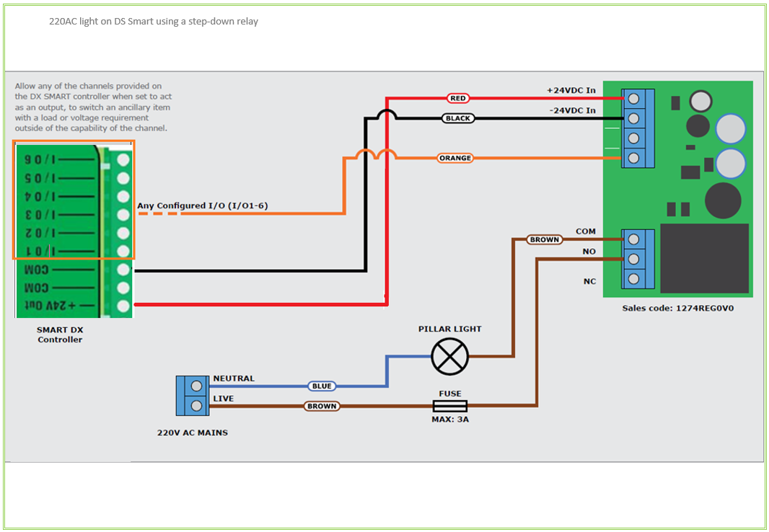
Task: Click the NO label beside the relay
Action: (x=589, y=252)
